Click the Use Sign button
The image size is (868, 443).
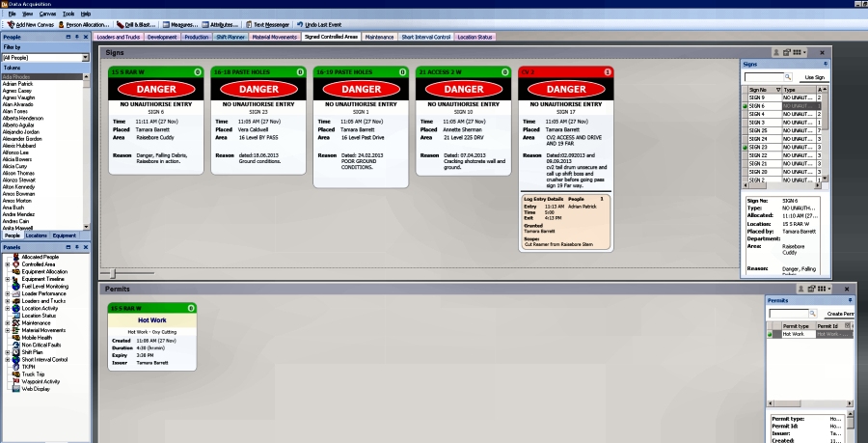tap(815, 76)
